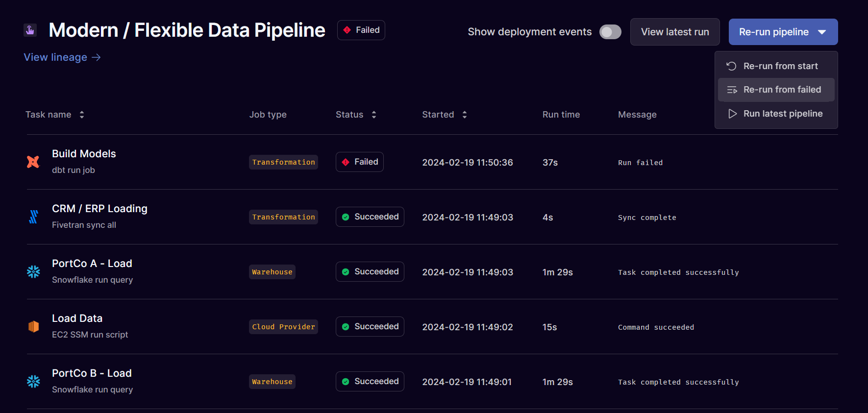Sort by Task name column arrows

click(x=82, y=115)
